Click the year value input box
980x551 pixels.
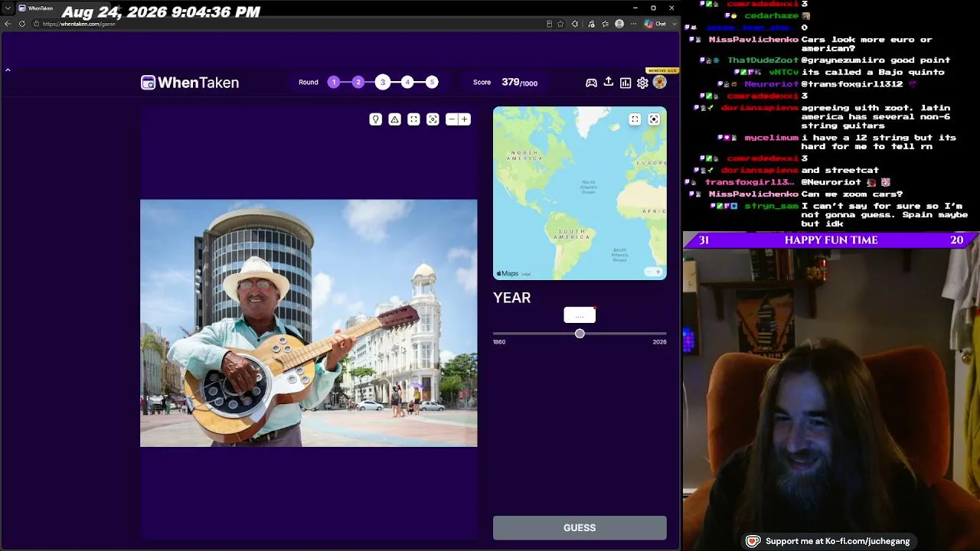[x=580, y=315]
